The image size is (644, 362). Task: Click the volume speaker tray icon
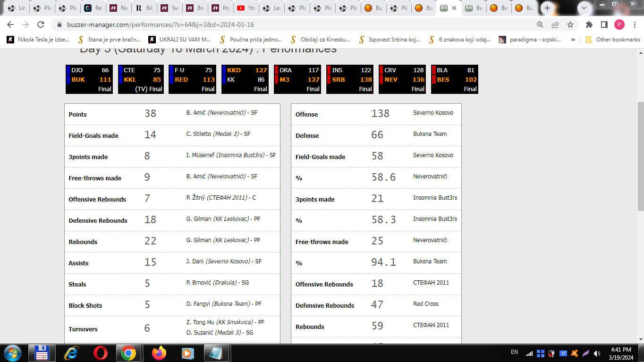597,353
